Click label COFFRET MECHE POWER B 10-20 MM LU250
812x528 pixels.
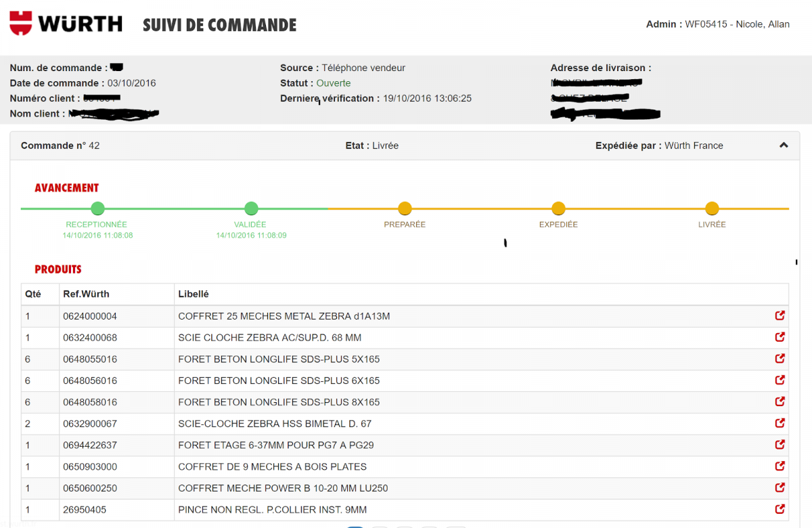pyautogui.click(x=283, y=488)
